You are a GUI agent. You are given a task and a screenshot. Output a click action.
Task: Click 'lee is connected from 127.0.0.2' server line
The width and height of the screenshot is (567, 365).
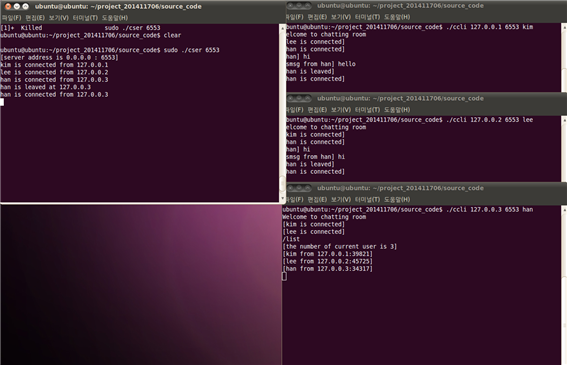54,72
